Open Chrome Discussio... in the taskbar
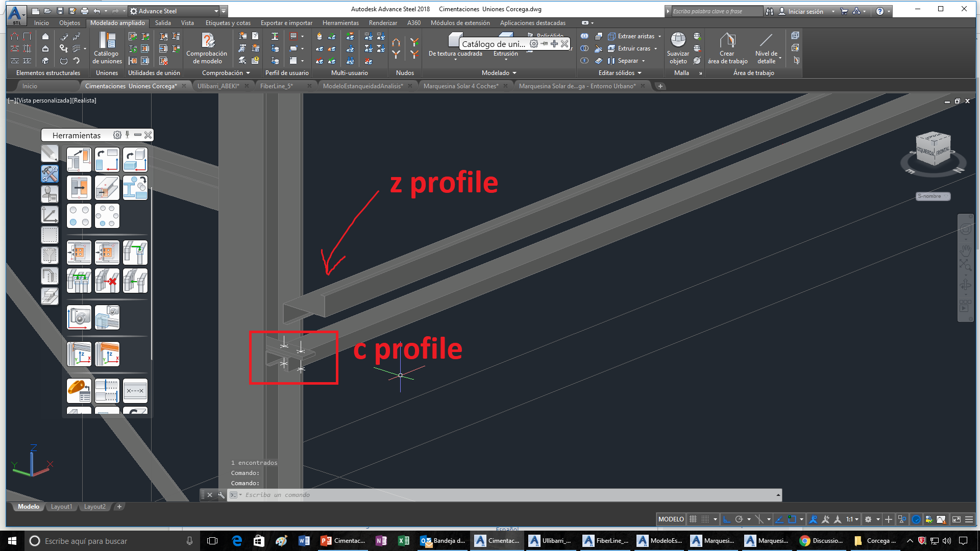 tap(821, 541)
